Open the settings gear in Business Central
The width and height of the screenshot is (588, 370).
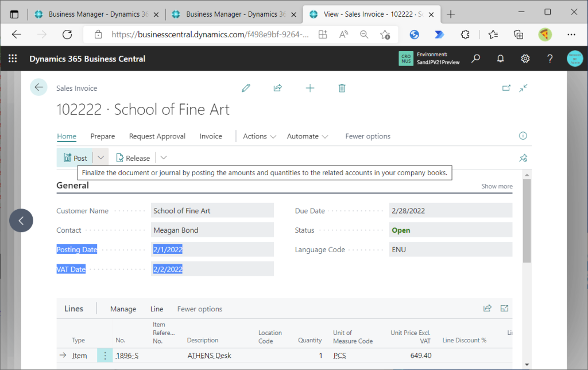[525, 59]
